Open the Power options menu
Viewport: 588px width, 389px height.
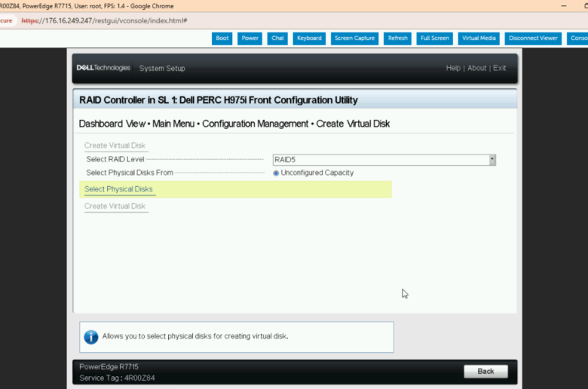[x=250, y=38]
